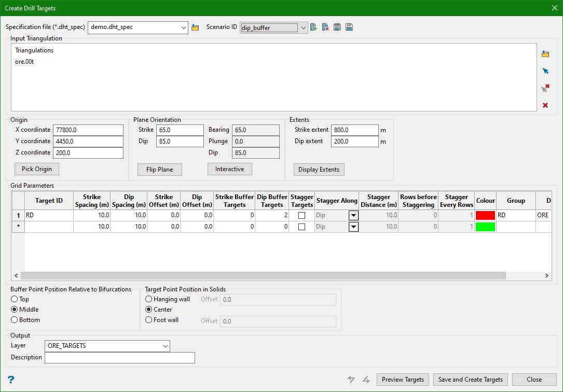Viewport: 563px width, 392px height.
Task: Browse for triangulation files with folder icon
Action: point(545,54)
